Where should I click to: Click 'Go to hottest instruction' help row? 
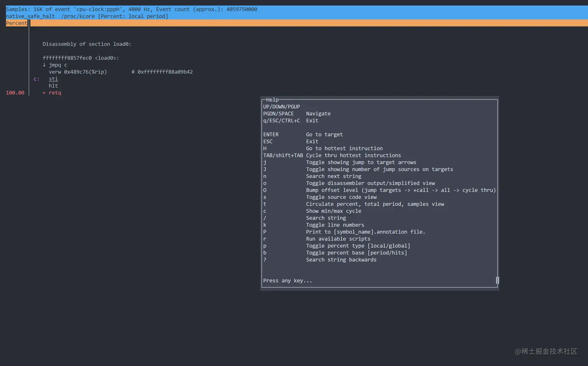323,149
